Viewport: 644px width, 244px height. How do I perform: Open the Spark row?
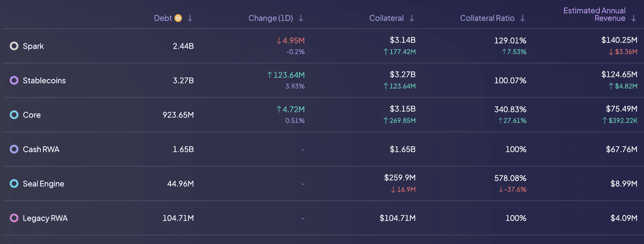(x=33, y=46)
